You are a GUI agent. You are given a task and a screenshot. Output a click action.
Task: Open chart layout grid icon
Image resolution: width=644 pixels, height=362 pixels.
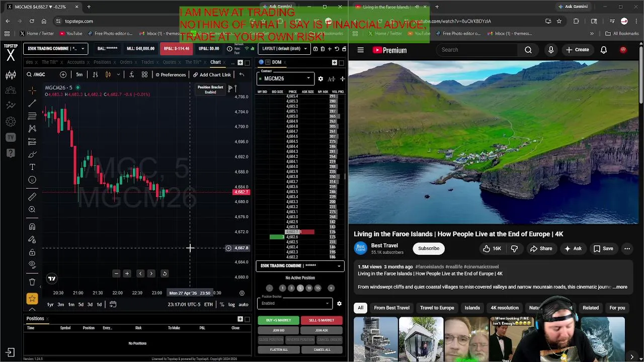pos(144,74)
